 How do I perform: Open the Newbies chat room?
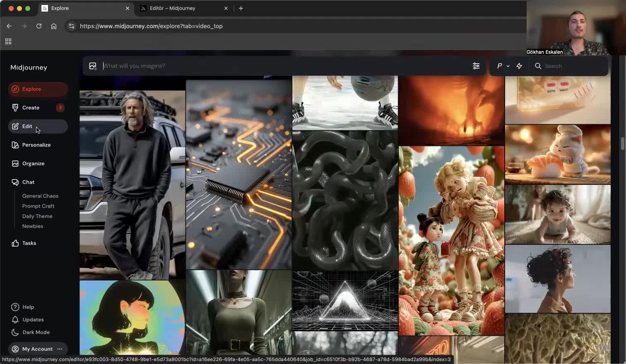[x=33, y=226]
